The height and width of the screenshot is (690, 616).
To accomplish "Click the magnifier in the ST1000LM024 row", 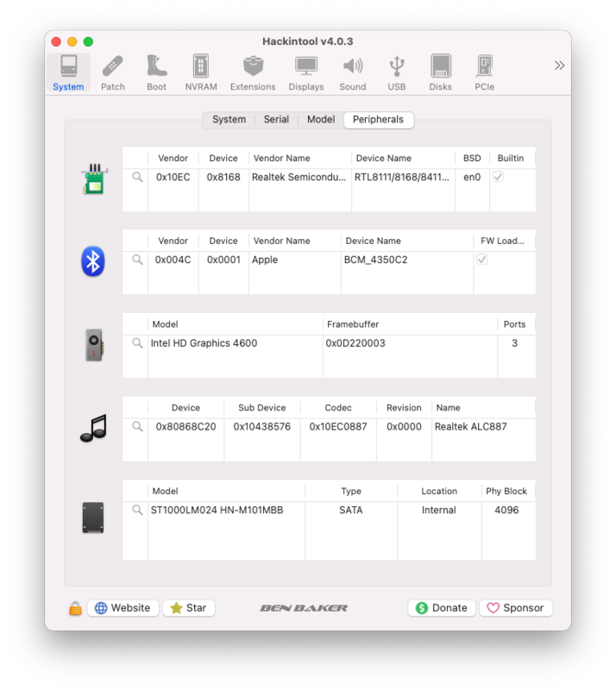I will (x=137, y=510).
